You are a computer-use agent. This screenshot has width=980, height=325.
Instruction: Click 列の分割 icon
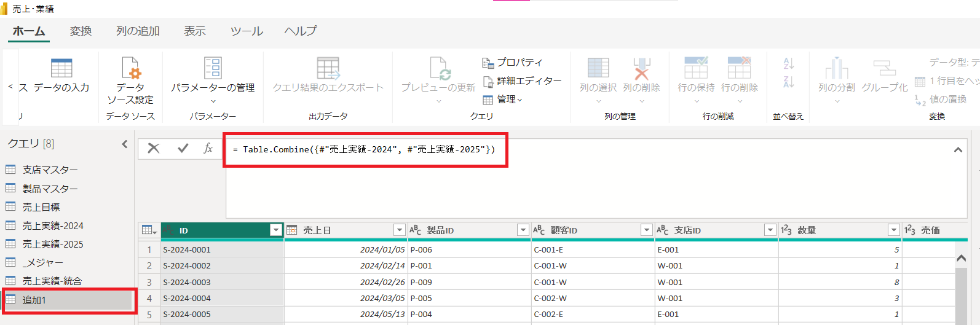coord(837,68)
